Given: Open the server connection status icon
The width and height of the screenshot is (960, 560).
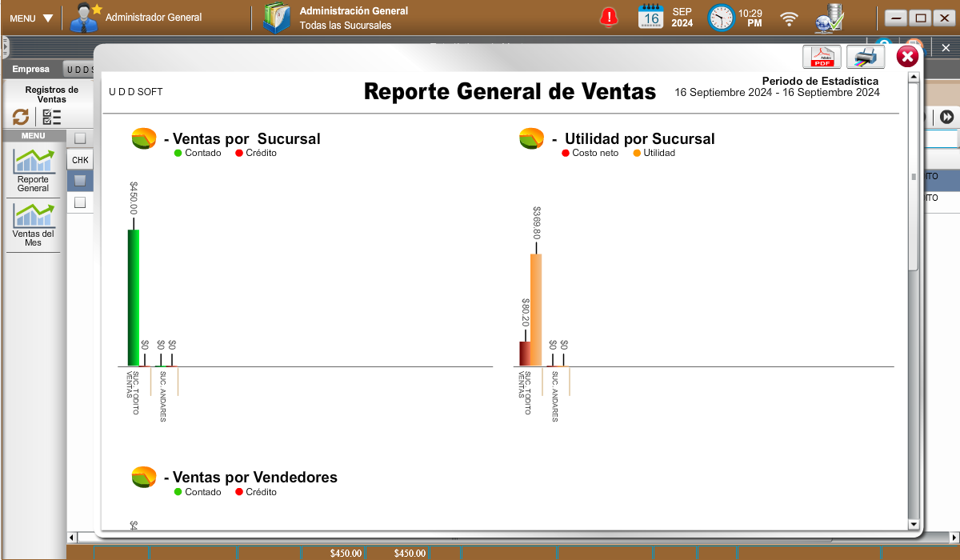Looking at the screenshot, I should [829, 18].
